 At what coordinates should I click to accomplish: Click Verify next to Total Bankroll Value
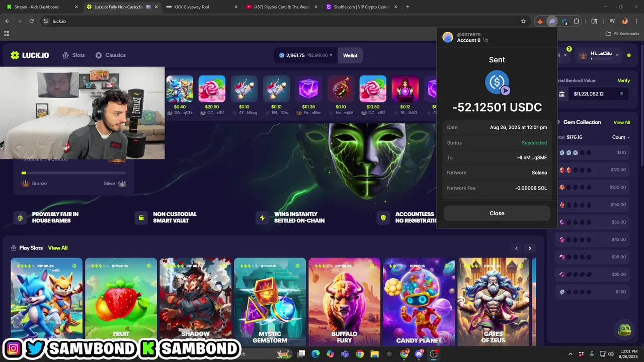(623, 80)
